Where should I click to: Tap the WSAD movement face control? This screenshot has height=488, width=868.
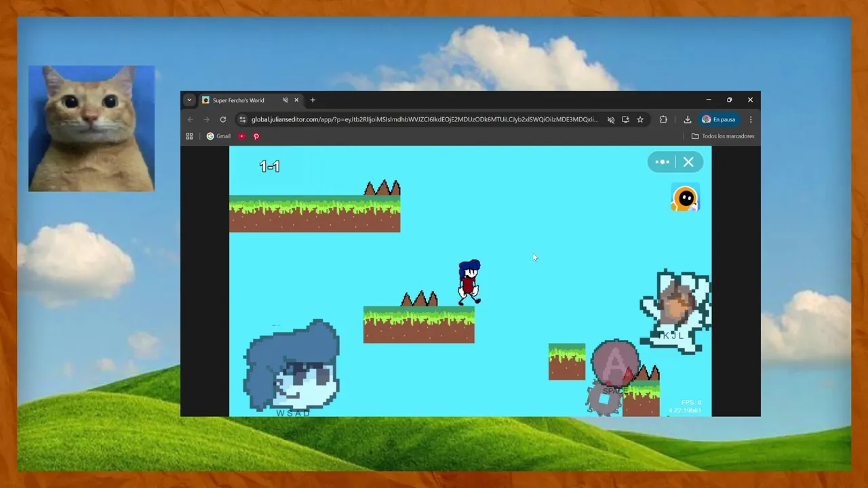point(293,367)
